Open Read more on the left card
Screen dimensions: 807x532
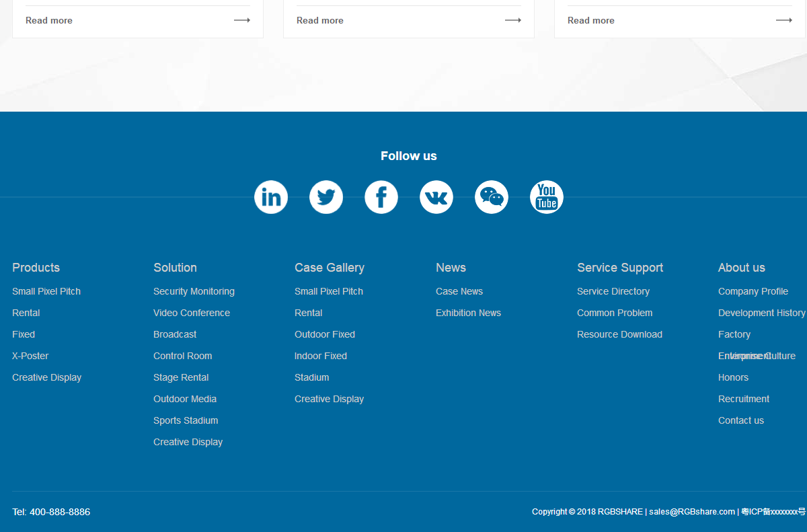click(49, 20)
